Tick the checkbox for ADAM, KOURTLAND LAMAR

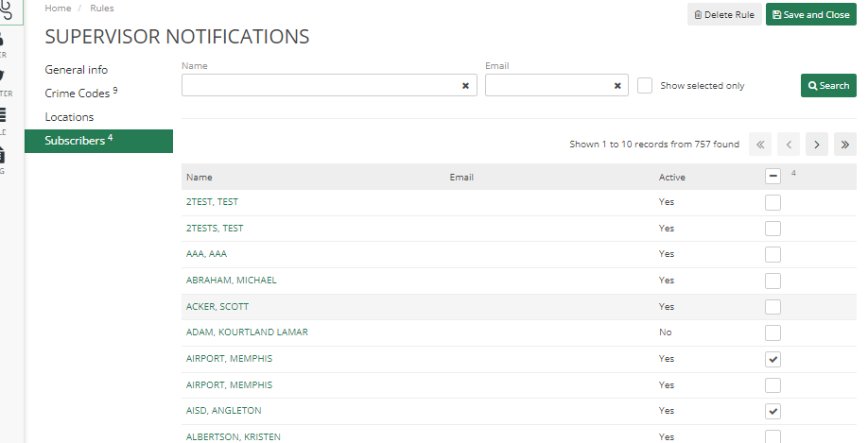[x=773, y=332]
